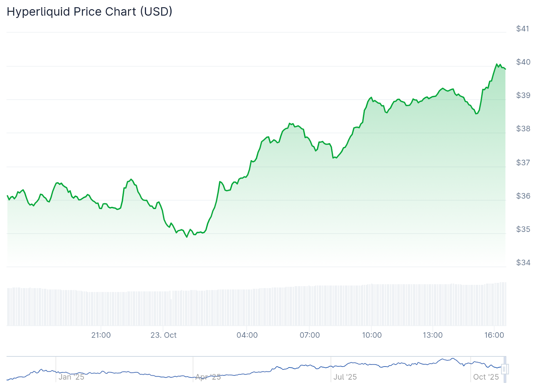Screen dimensions: 537x392
Task: Click the 10:00 time axis label
Action: (372, 335)
